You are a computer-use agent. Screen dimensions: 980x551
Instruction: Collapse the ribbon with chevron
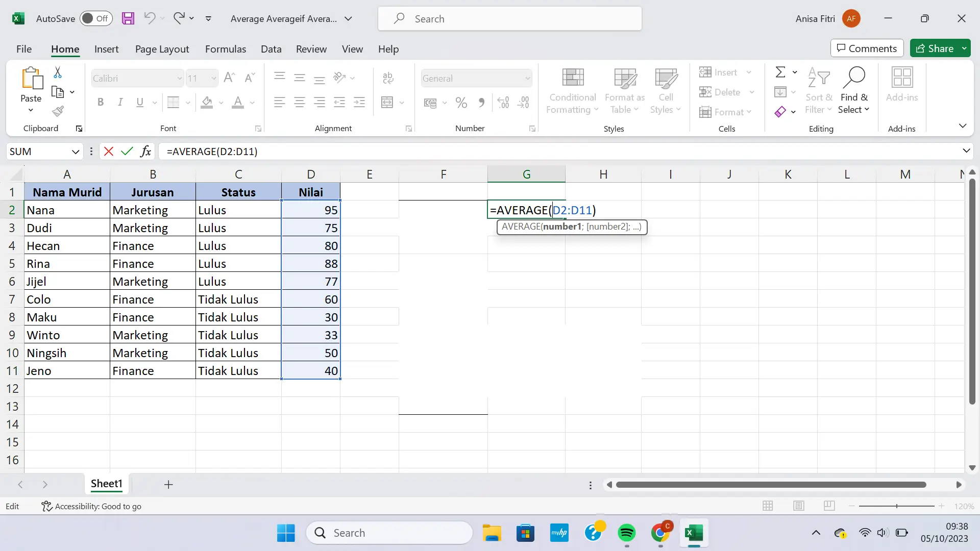click(963, 126)
